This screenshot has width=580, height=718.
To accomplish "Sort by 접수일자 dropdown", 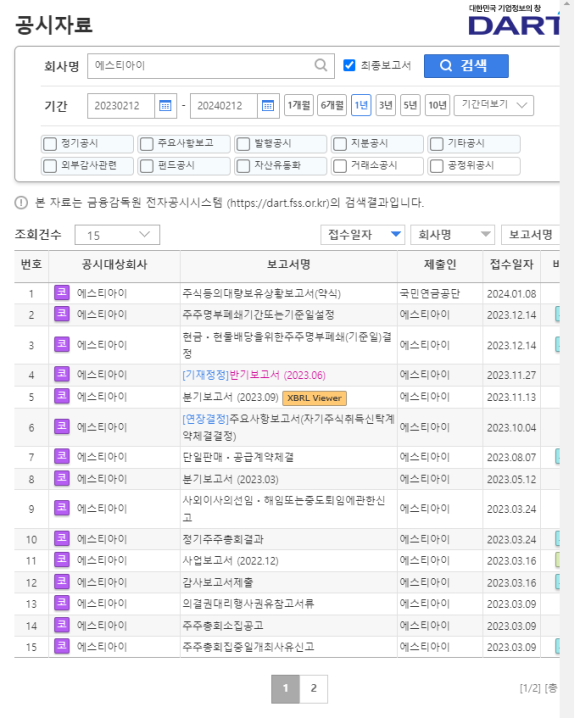I will [x=363, y=234].
